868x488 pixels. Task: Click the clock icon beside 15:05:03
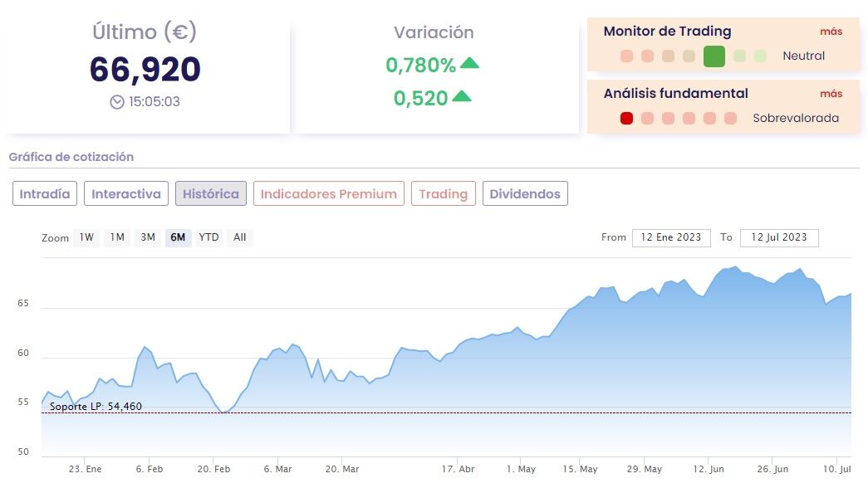click(x=117, y=102)
